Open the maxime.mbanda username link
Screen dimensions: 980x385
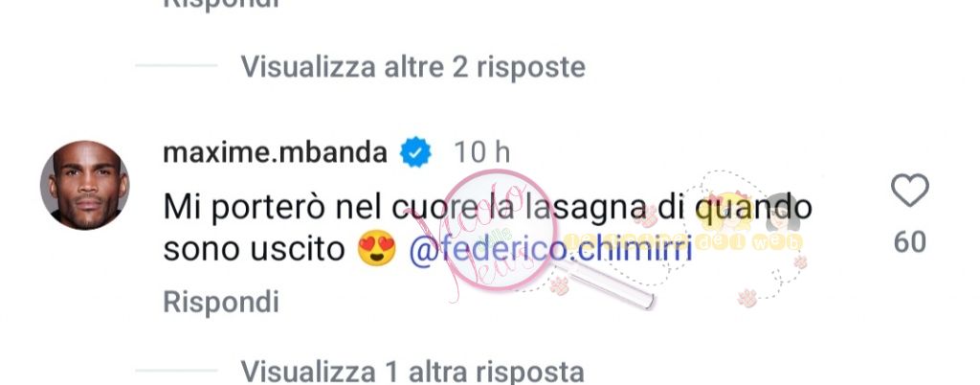[x=275, y=153]
